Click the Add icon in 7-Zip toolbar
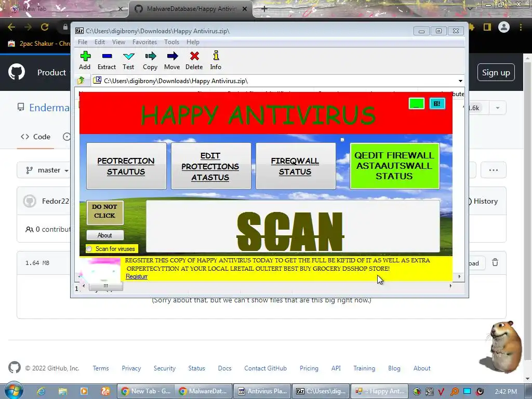This screenshot has height=399, width=532. [x=85, y=56]
